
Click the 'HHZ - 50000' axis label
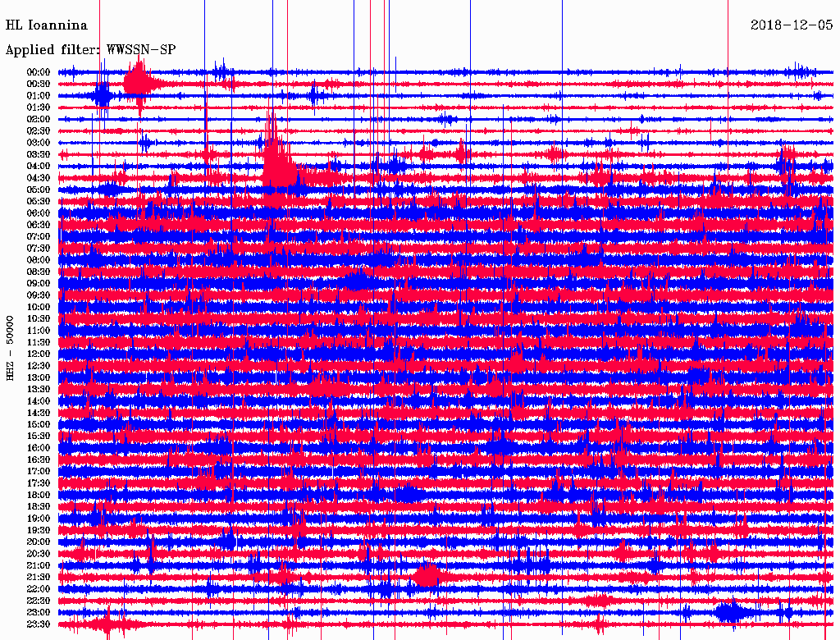[10, 349]
